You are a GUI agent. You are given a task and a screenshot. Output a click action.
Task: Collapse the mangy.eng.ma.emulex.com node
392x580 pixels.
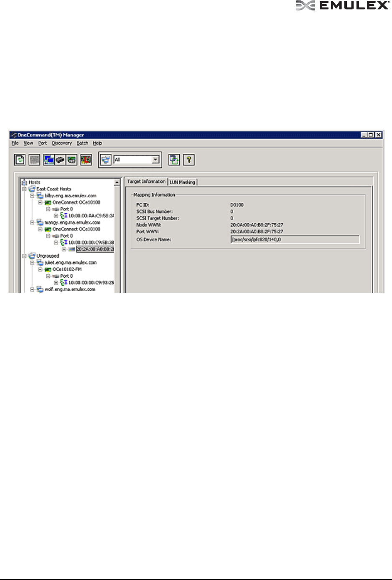[32, 222]
